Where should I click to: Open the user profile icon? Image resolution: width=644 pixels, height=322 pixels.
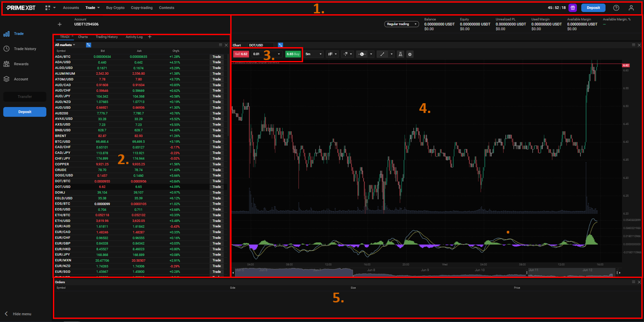tap(631, 8)
